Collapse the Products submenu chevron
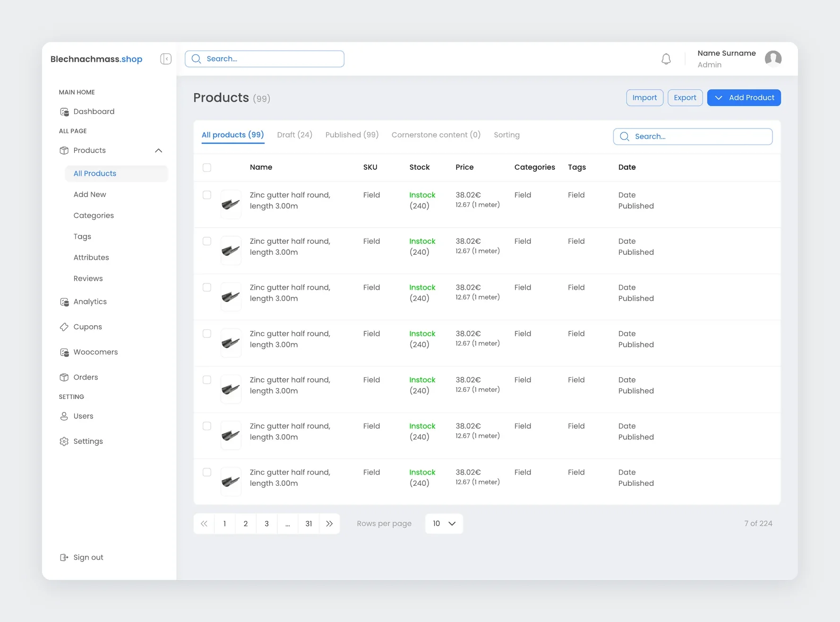This screenshot has width=840, height=622. 159,151
